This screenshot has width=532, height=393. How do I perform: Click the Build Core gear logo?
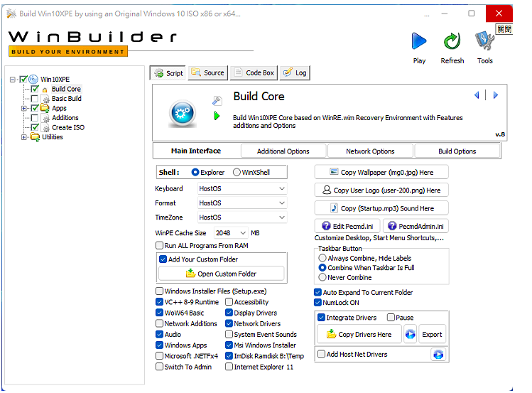pos(183,113)
